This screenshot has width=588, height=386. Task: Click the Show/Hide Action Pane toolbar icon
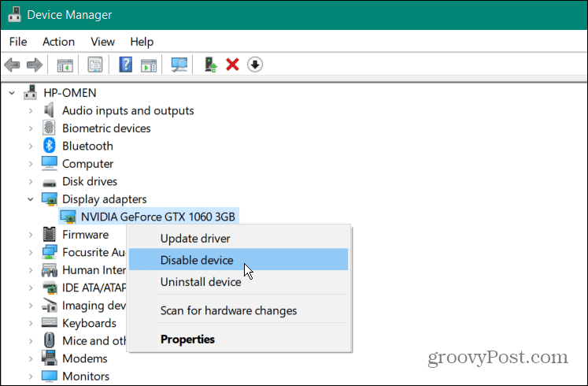[149, 65]
